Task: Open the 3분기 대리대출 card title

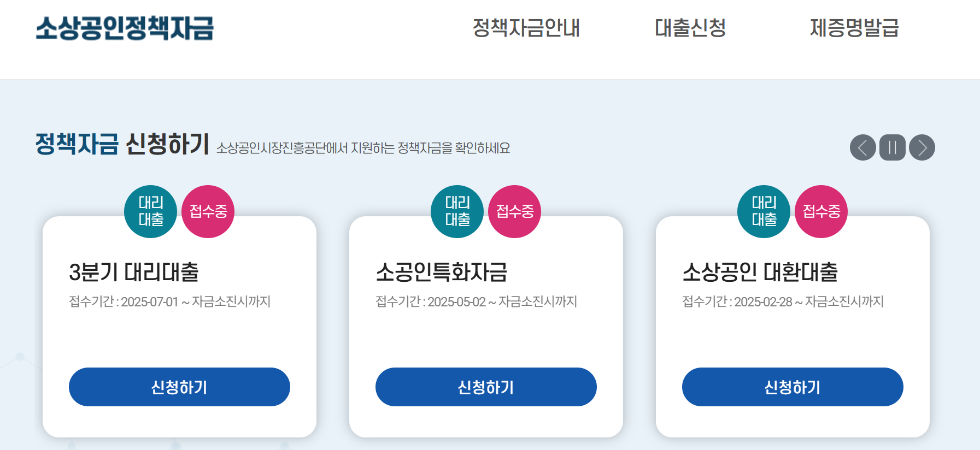Action: 134,272
